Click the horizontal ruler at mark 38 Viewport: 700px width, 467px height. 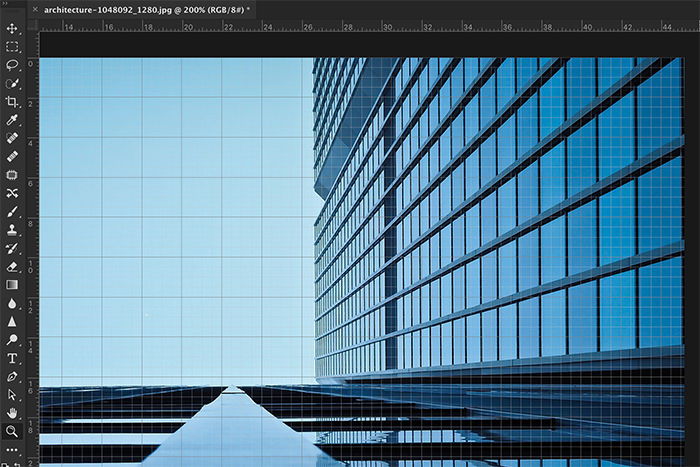[x=546, y=27]
